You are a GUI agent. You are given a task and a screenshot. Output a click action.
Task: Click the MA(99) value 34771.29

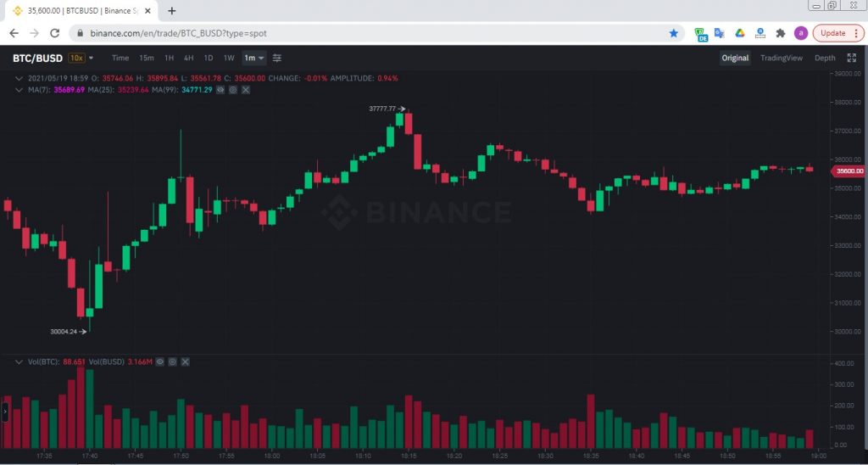click(197, 90)
